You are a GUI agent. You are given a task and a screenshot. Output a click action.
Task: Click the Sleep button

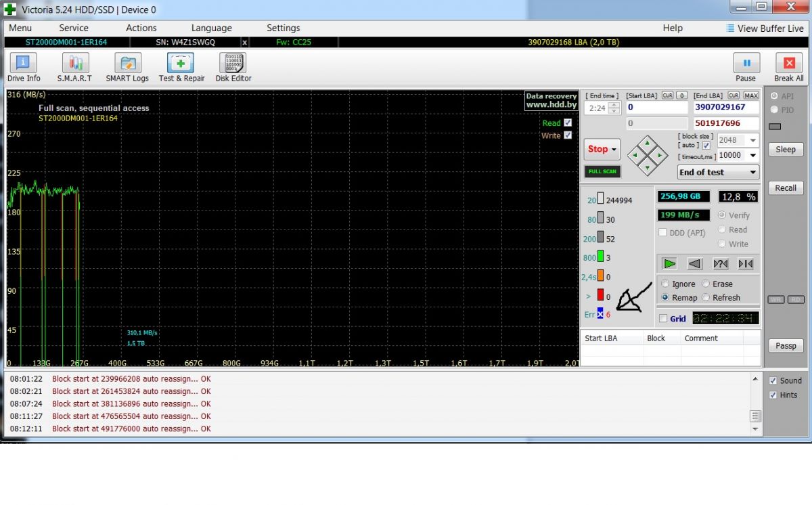pyautogui.click(x=786, y=149)
